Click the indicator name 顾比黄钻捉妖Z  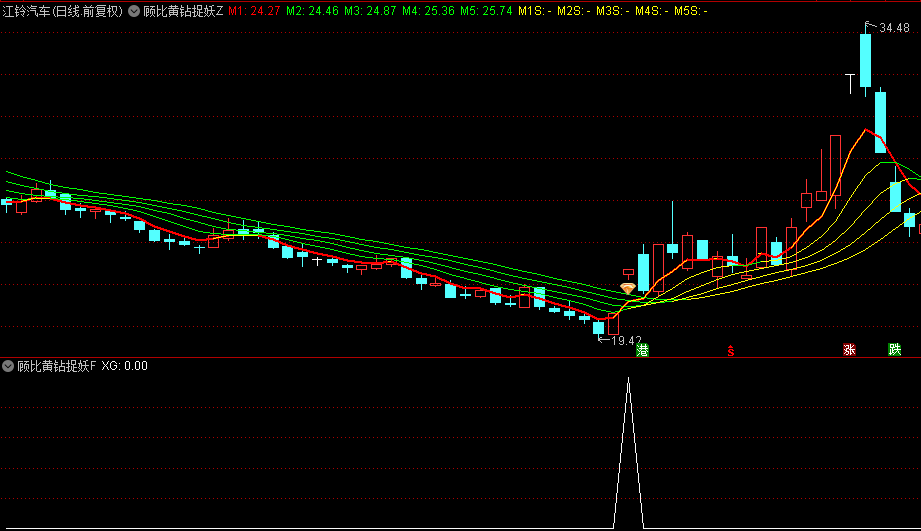183,11
